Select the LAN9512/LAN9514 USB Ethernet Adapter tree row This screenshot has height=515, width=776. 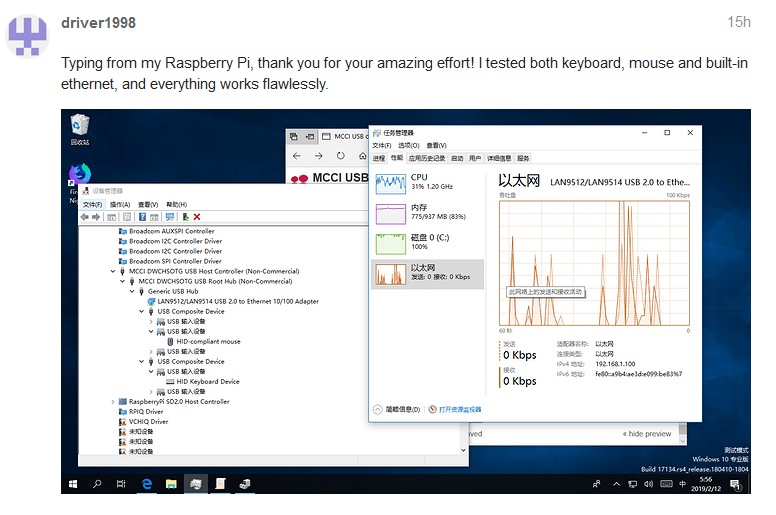(233, 301)
